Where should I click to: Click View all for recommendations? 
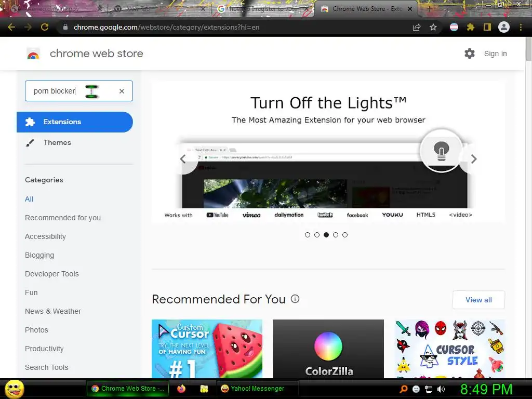[478, 300]
